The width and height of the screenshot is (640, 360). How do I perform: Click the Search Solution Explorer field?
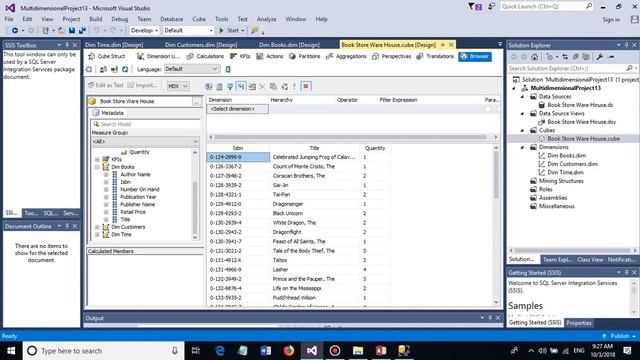(567, 68)
